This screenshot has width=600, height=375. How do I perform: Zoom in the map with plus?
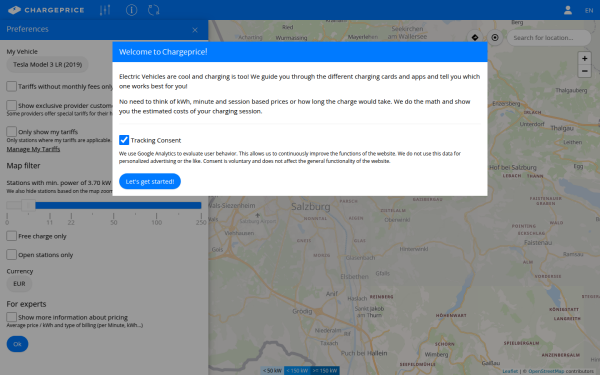(x=584, y=58)
